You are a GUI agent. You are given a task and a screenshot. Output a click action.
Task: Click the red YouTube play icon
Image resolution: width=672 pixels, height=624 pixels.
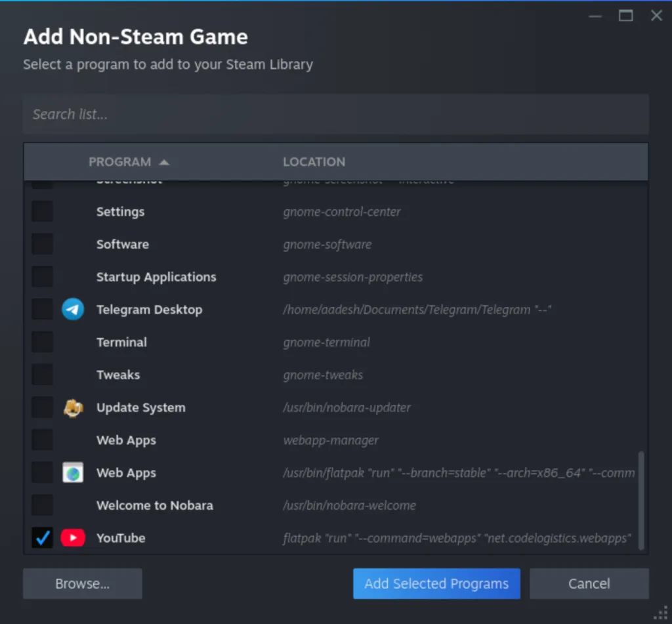tap(73, 538)
